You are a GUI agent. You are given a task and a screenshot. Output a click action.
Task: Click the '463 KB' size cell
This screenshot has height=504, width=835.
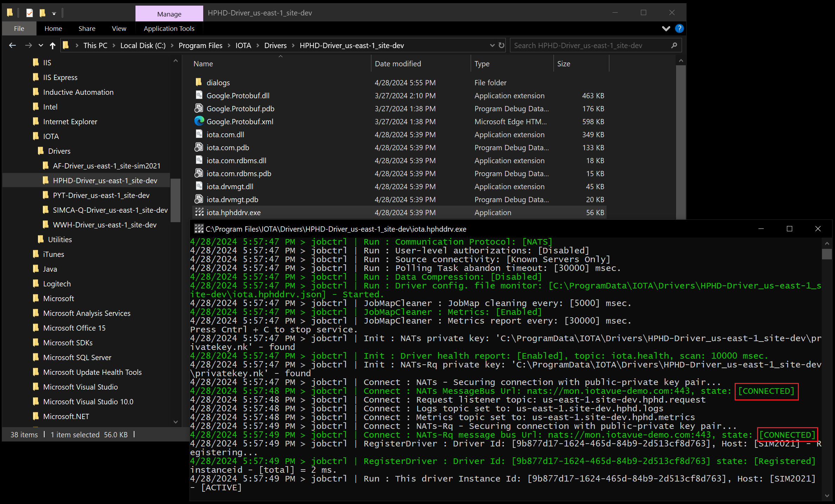point(593,96)
